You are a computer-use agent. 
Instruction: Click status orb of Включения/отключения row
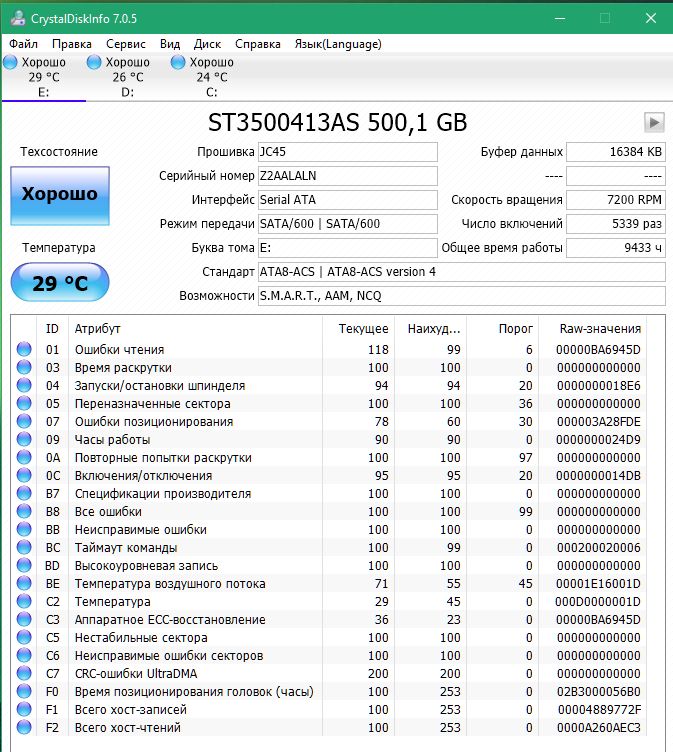point(24,475)
